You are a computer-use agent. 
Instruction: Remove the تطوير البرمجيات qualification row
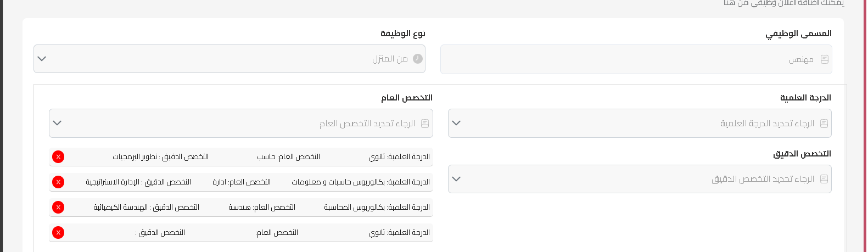tap(58, 157)
